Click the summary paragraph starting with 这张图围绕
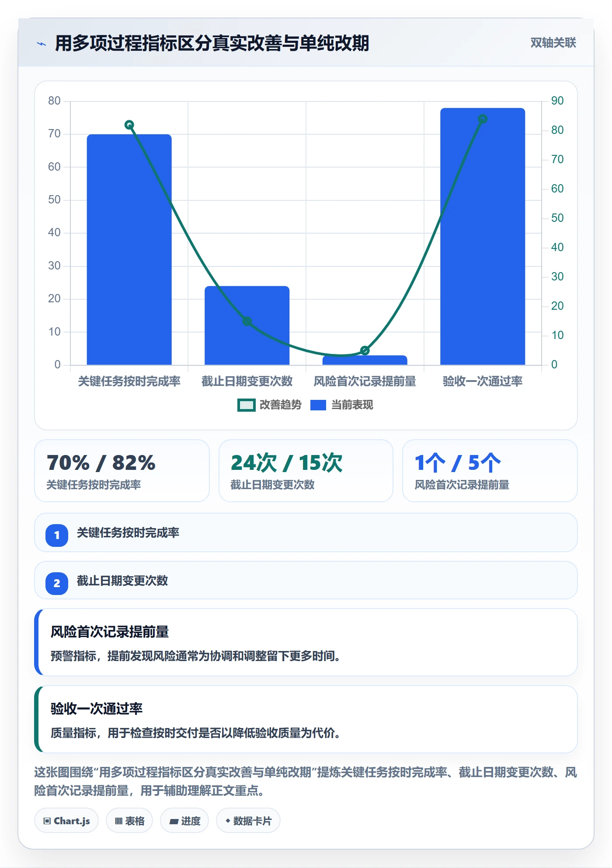The image size is (612, 868). (x=306, y=781)
